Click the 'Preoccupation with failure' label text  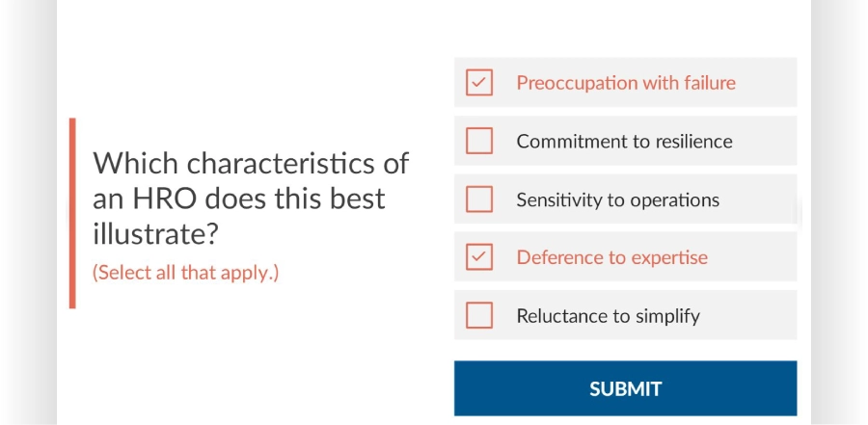click(626, 83)
